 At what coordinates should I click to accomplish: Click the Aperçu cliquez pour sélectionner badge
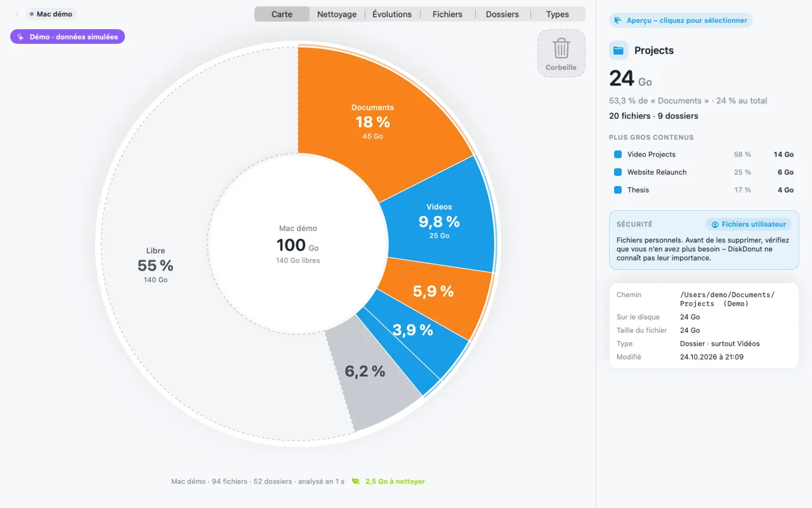(x=681, y=20)
